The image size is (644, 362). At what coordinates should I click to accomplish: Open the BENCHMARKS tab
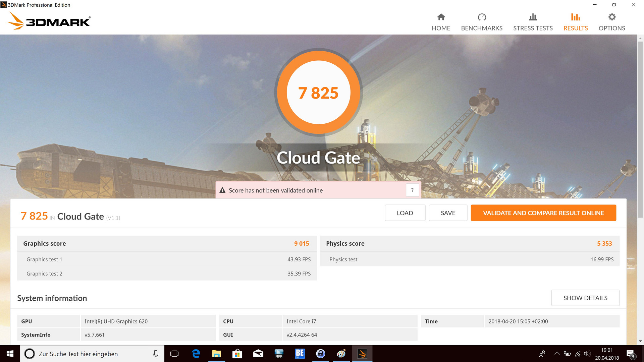click(482, 22)
